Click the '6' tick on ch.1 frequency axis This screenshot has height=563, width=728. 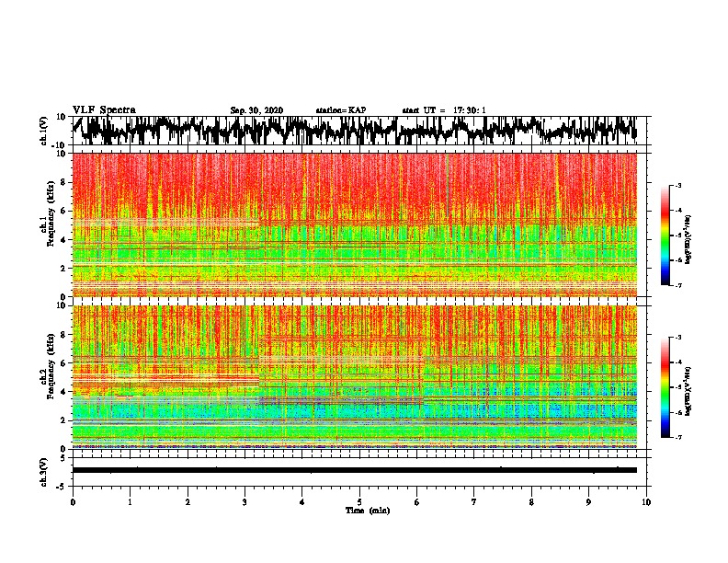(x=63, y=211)
